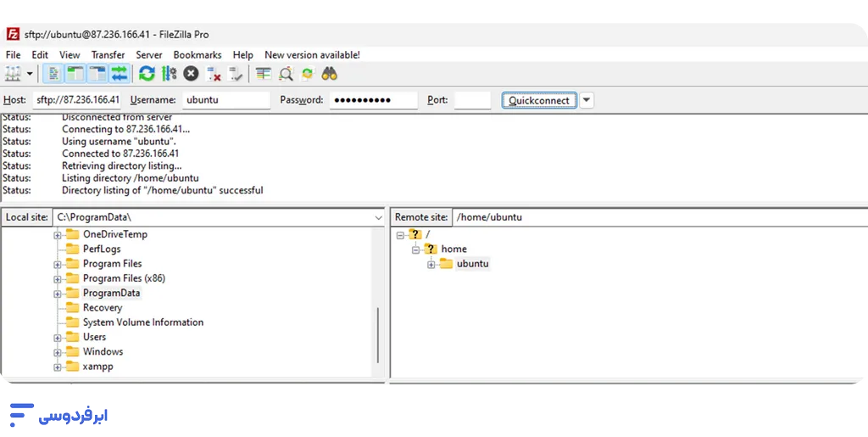Refresh the file and folder lists
The height and width of the screenshot is (437, 868).
(x=147, y=74)
